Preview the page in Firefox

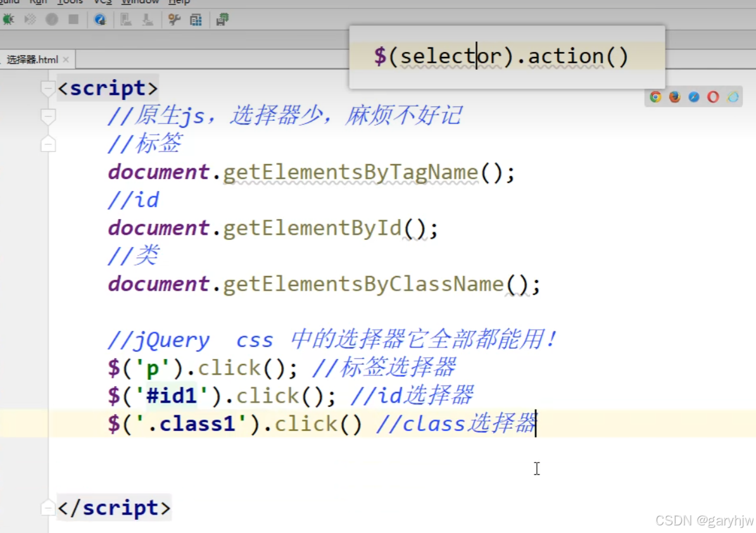tap(674, 96)
